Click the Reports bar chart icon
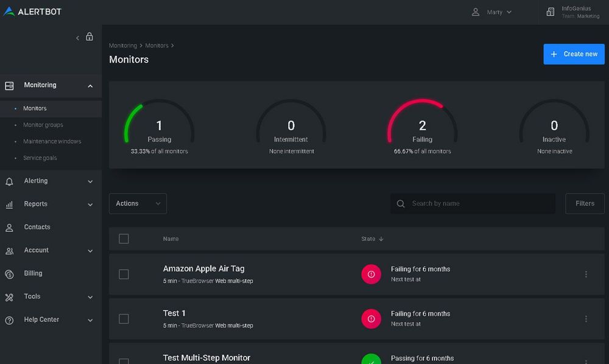 coord(9,205)
